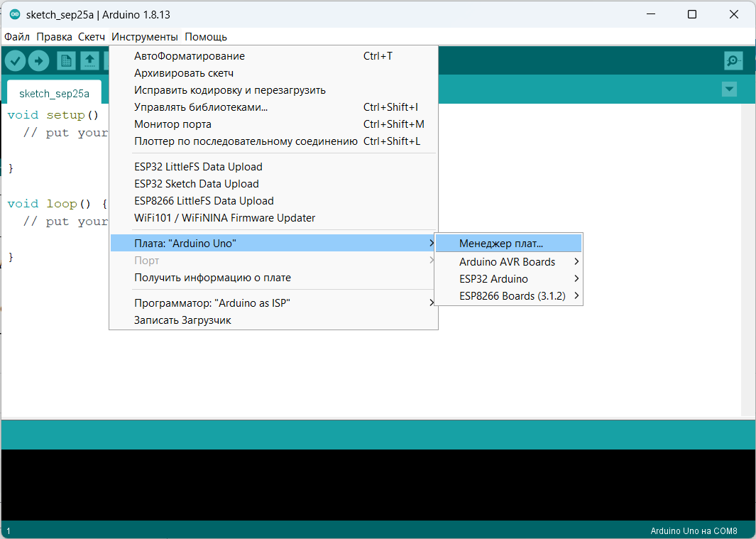Screen dimensions: 756x539
Task: Open Монитор порта
Action: click(273, 124)
